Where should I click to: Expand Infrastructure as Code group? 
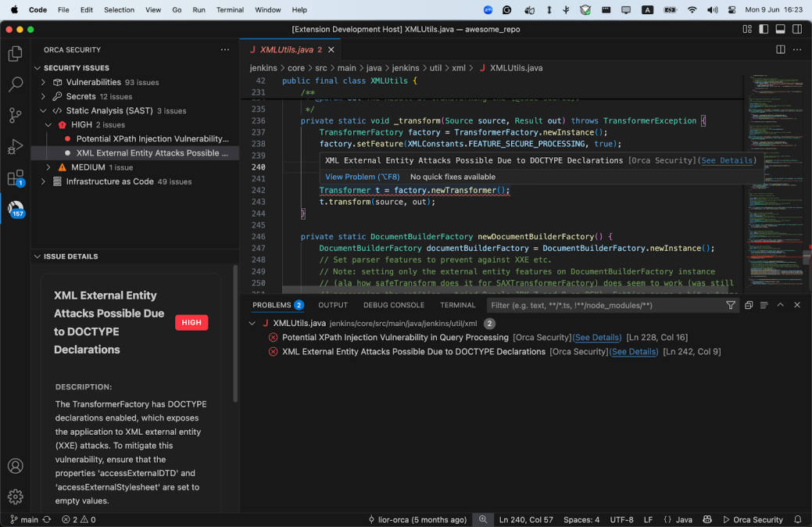tap(44, 181)
